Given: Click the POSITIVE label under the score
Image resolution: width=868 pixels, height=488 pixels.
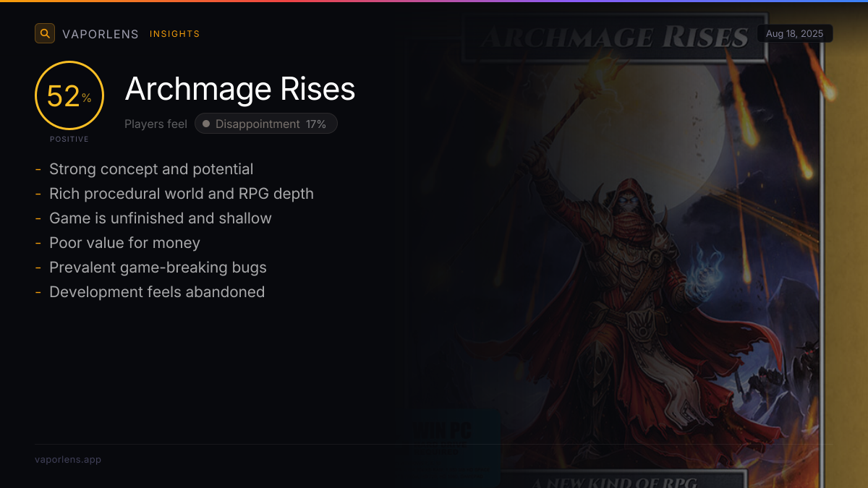Looking at the screenshot, I should pyautogui.click(x=69, y=139).
